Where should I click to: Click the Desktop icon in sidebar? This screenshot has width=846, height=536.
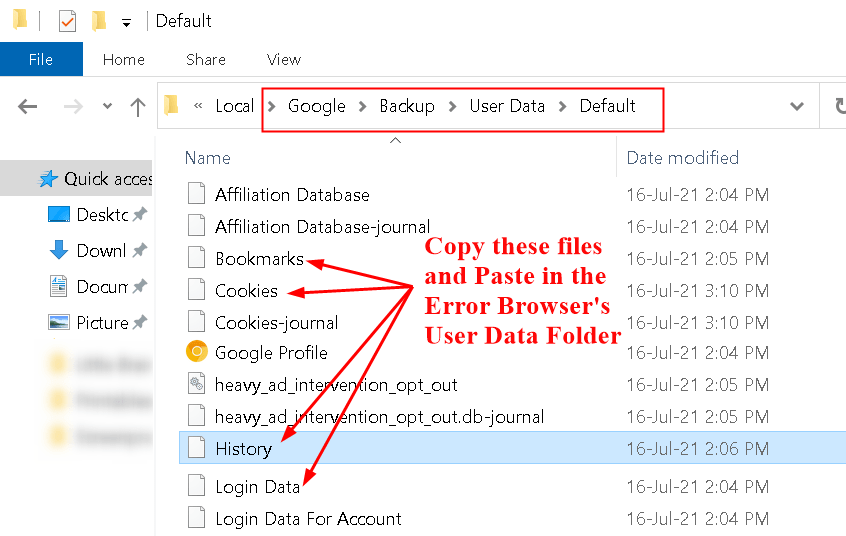click(59, 214)
